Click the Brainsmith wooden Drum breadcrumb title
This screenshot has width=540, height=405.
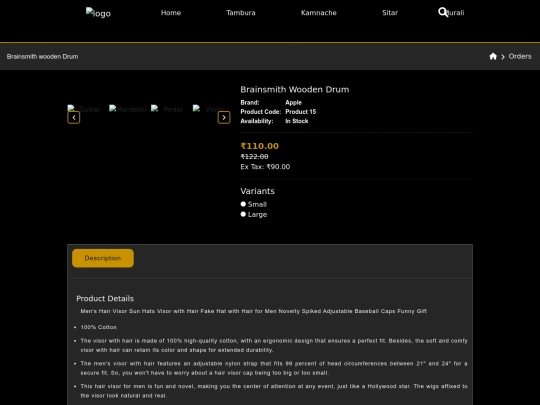tap(42, 56)
